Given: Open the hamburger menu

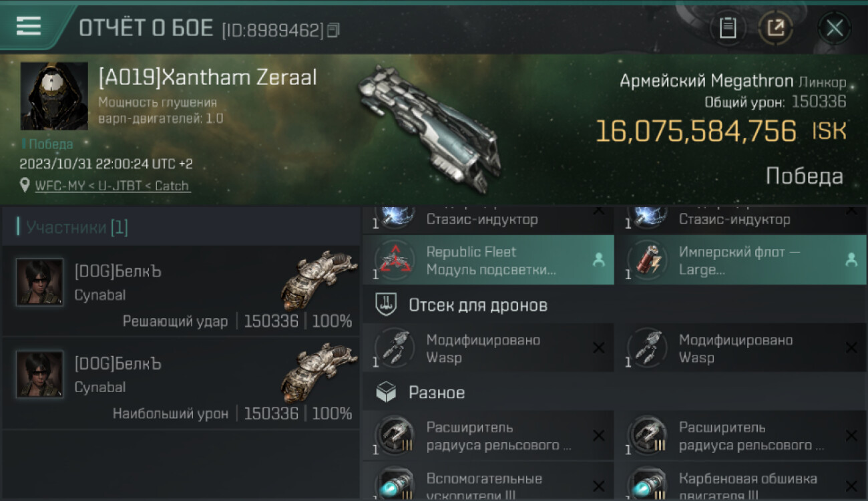Looking at the screenshot, I should (x=29, y=27).
